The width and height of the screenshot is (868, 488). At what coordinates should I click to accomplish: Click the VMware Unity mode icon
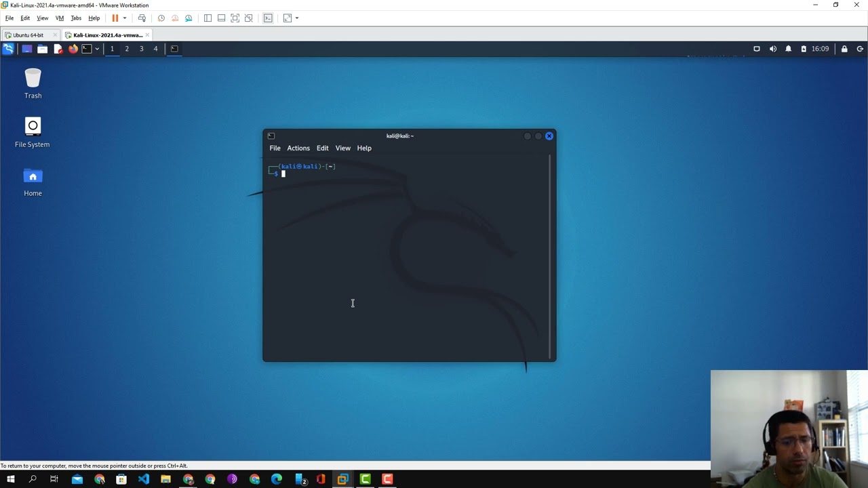click(248, 18)
